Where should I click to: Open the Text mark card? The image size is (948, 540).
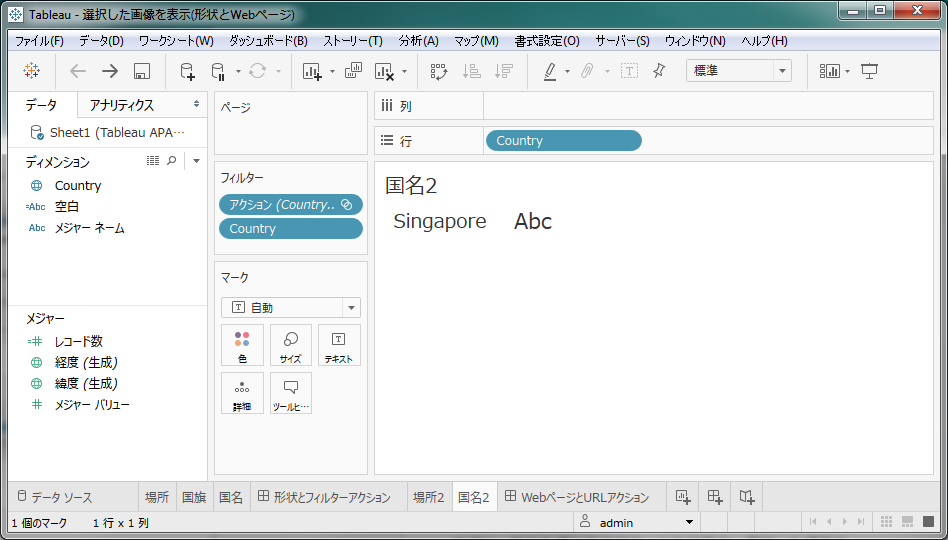339,345
